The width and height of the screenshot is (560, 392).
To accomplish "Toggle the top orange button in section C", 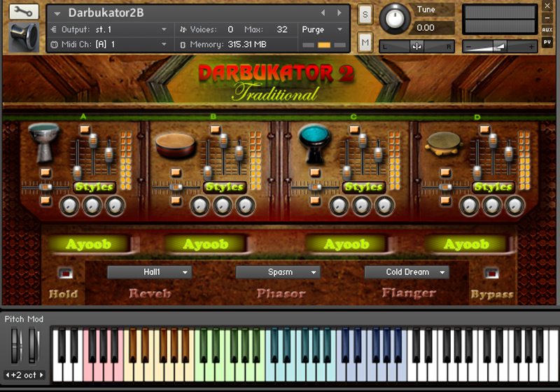I will [354, 129].
